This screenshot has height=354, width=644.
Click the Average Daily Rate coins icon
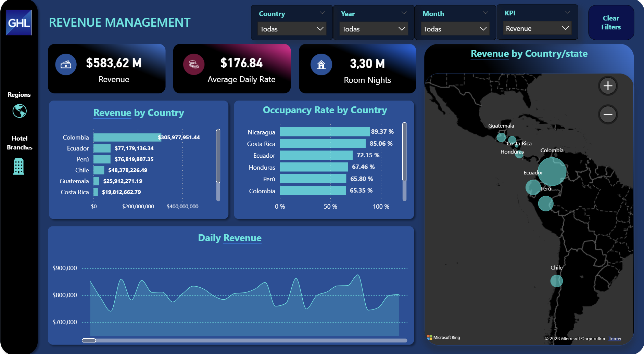tap(193, 64)
